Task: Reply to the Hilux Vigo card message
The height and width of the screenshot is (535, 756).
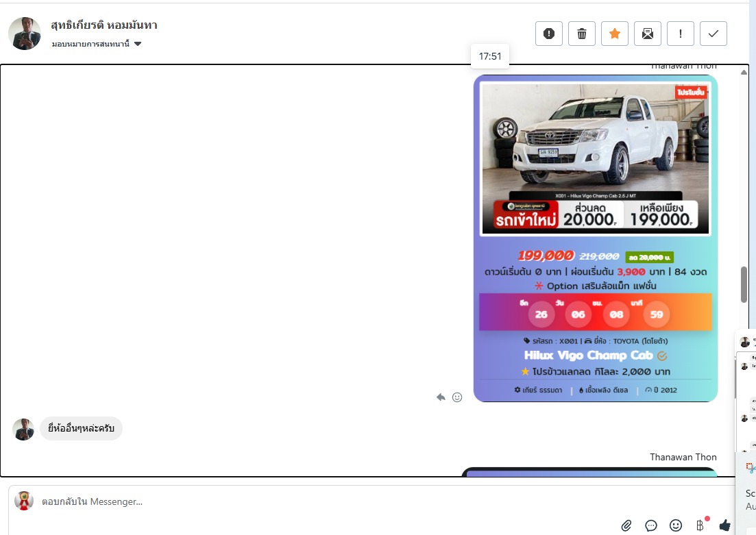Action: 441,397
